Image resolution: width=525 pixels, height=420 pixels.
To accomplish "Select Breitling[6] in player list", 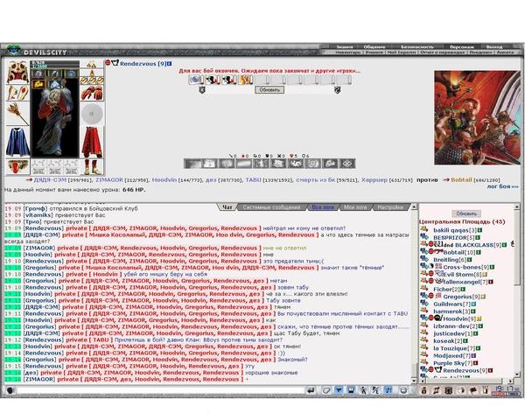I will coord(450,260).
